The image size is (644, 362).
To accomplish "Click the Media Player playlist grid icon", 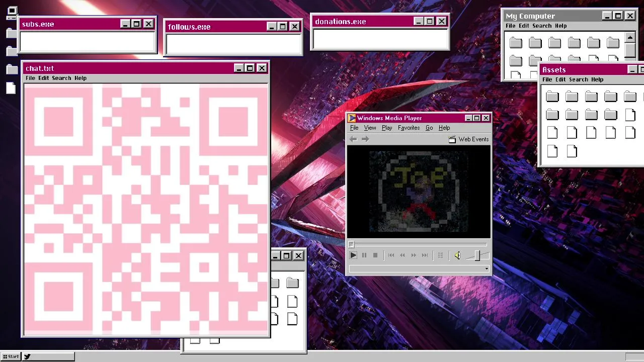I will [x=440, y=255].
